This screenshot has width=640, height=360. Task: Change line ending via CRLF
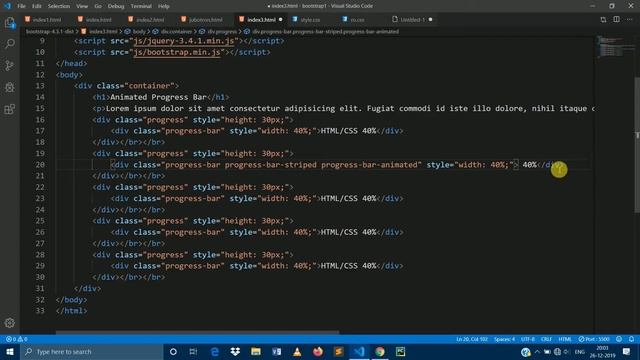click(546, 339)
